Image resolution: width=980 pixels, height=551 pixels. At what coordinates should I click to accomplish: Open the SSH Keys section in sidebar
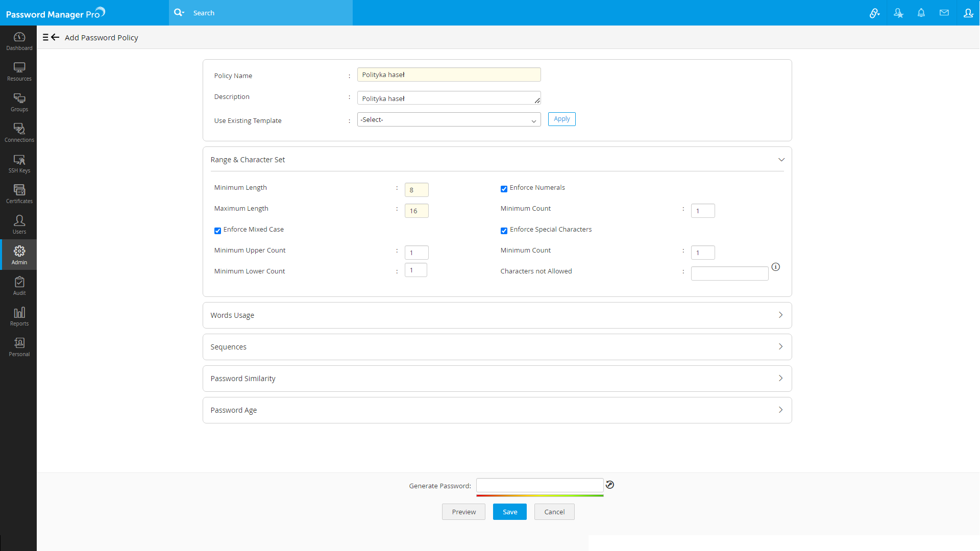(x=19, y=163)
